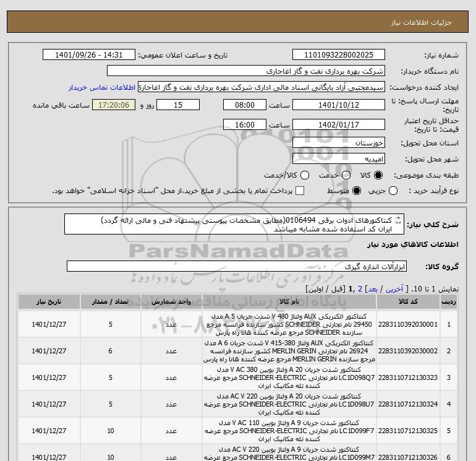Viewport: 476px width, 461px height.
Task: Click item code 2283110712130325
Action: [x=408, y=431]
